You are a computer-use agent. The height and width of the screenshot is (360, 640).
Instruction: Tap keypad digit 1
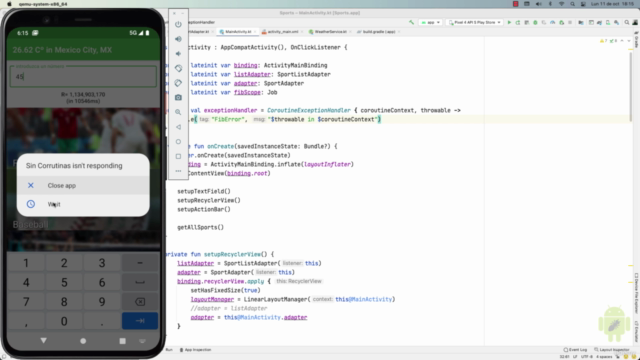click(x=26, y=263)
